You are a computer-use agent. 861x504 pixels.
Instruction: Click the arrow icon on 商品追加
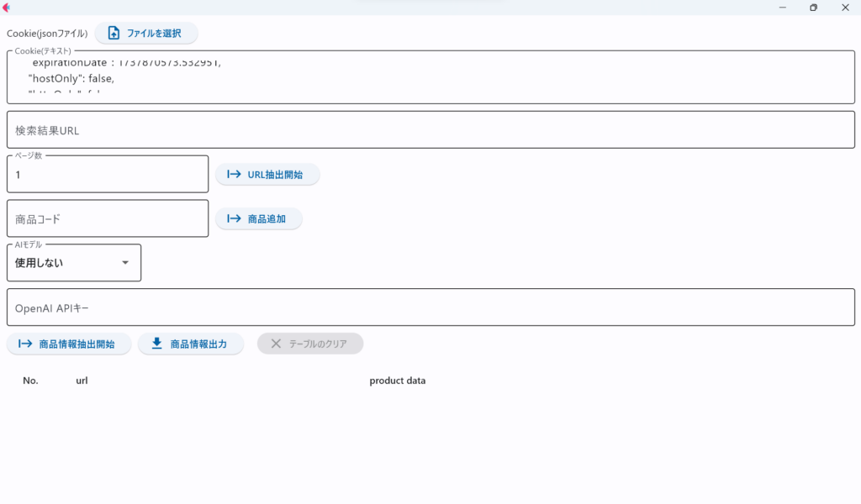(234, 218)
